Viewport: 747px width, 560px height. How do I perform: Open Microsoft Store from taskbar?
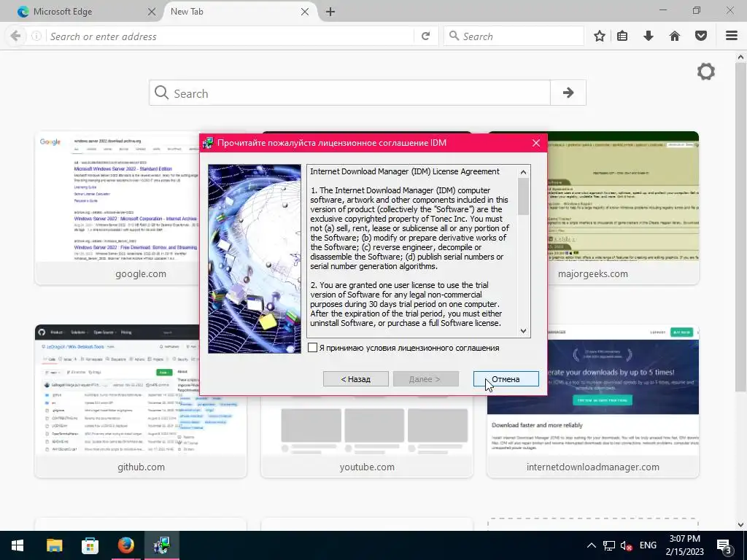[x=90, y=545]
